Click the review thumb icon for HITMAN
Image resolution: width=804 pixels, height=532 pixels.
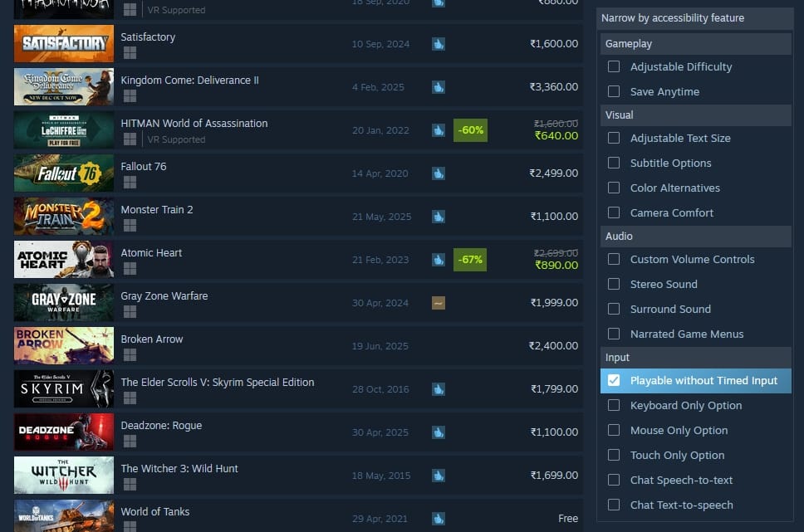(x=439, y=130)
